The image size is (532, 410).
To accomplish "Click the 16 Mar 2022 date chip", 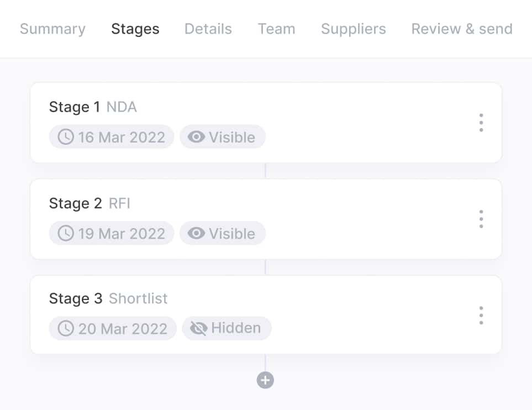I will [111, 137].
